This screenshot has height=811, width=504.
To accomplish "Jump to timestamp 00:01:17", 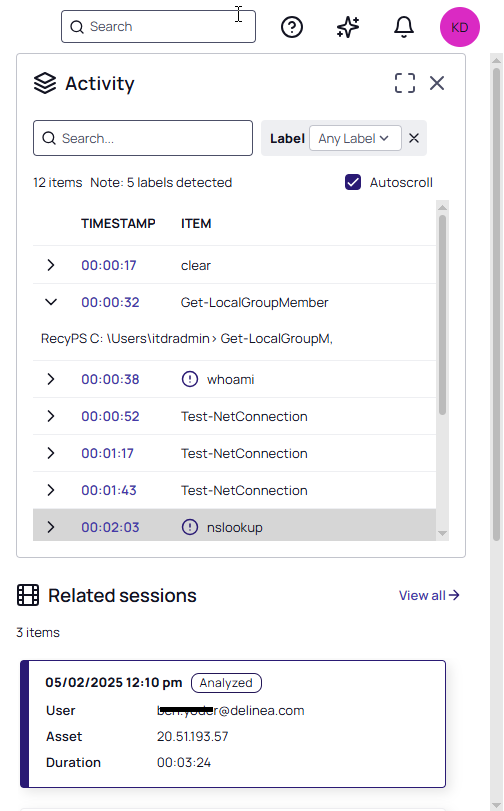I will tap(107, 453).
